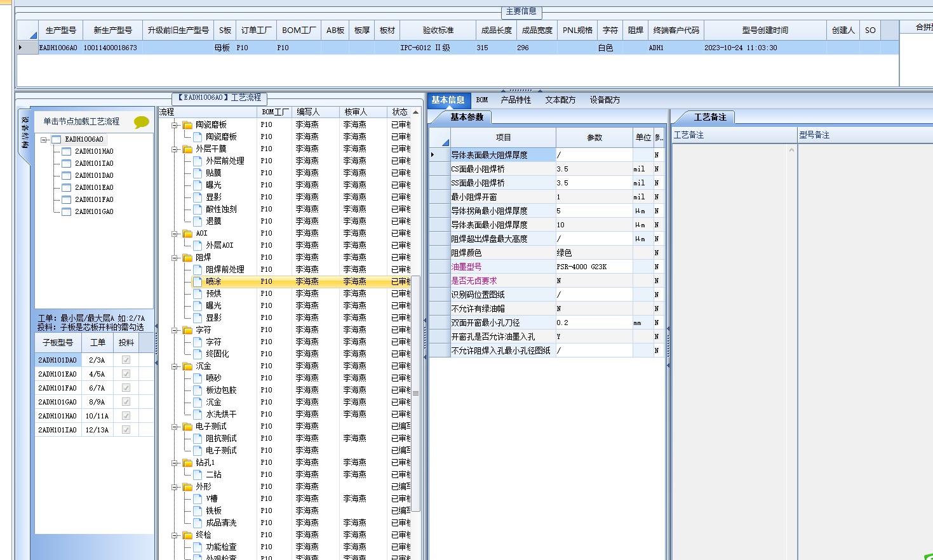
Task: Select the 阻抗测试 step page icon
Action: pyautogui.click(x=198, y=438)
